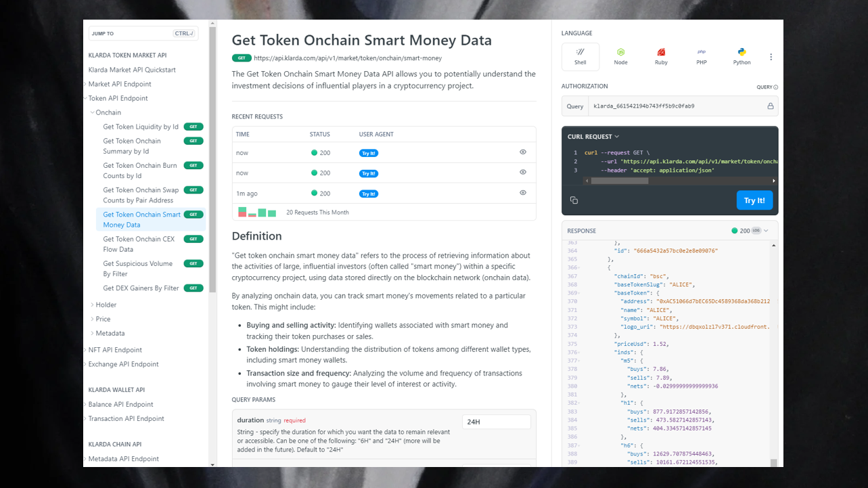Select the Ruby language icon

tap(661, 57)
